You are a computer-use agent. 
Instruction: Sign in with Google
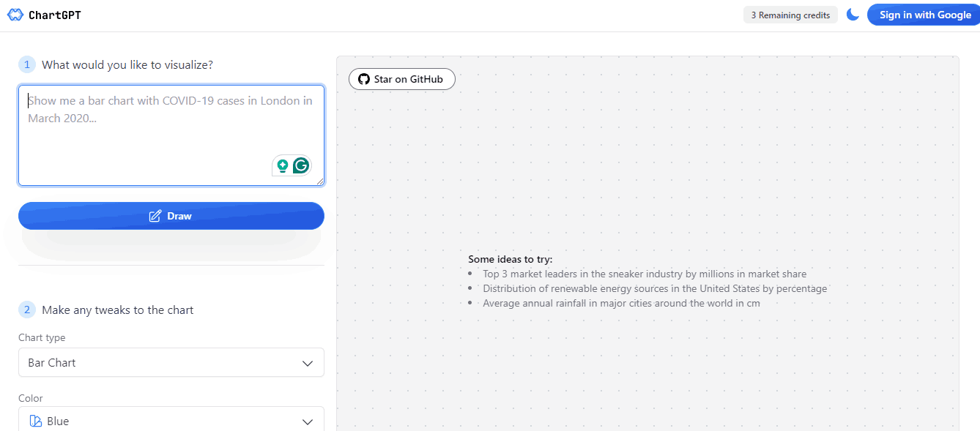pos(924,14)
